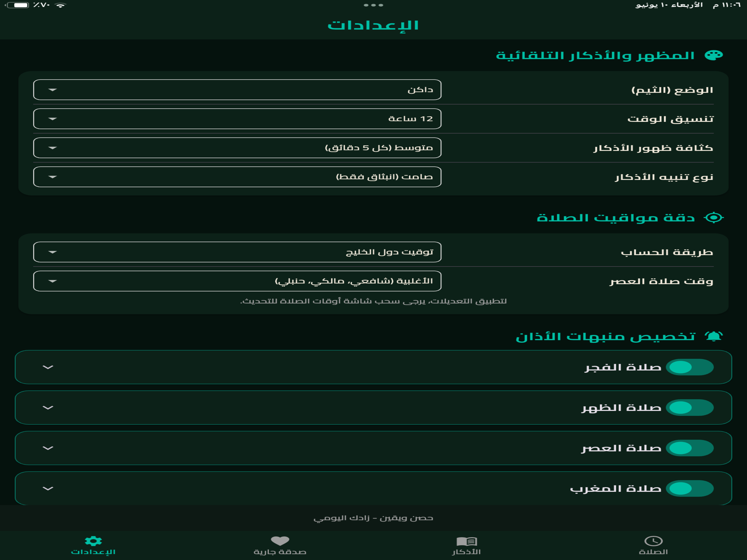
Task: Expand the صلاة الفجر row chevron
Action: tap(48, 367)
